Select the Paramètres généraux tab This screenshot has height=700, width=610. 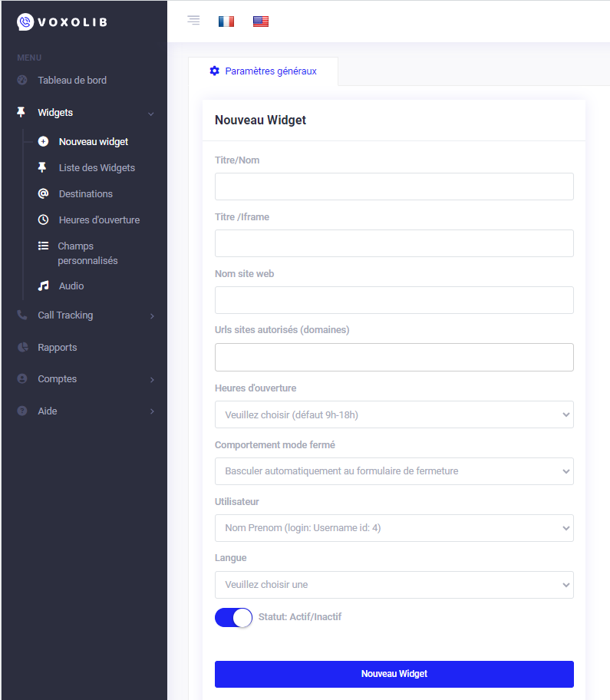pos(263,71)
